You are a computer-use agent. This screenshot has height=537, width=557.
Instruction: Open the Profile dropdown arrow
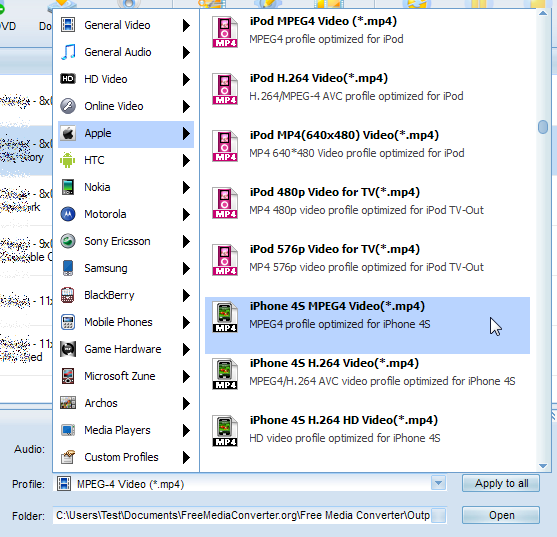point(439,483)
